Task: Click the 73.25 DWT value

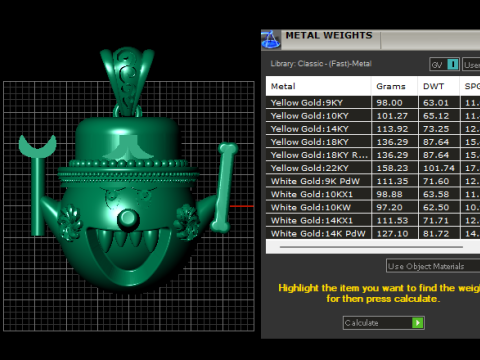Action: click(x=436, y=129)
